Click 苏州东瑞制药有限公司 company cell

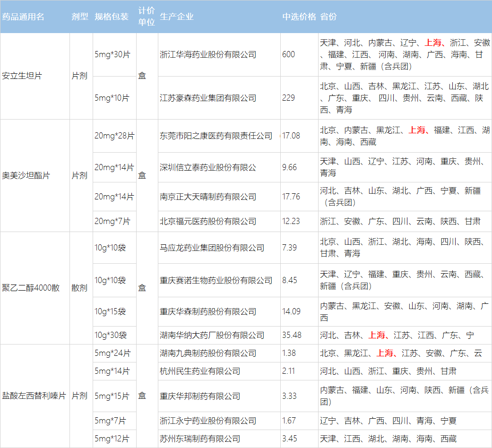pyautogui.click(x=200, y=439)
